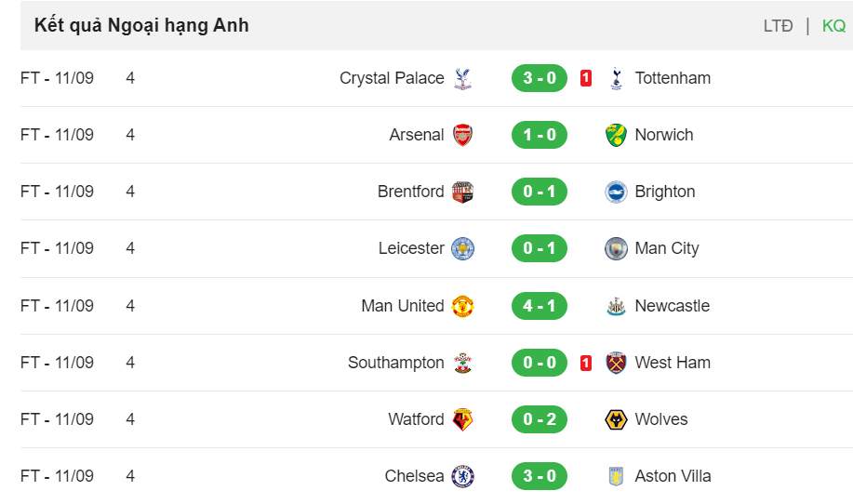Image resolution: width=853 pixels, height=504 pixels.
Task: Click the Aston Villa club crest
Action: point(616,476)
